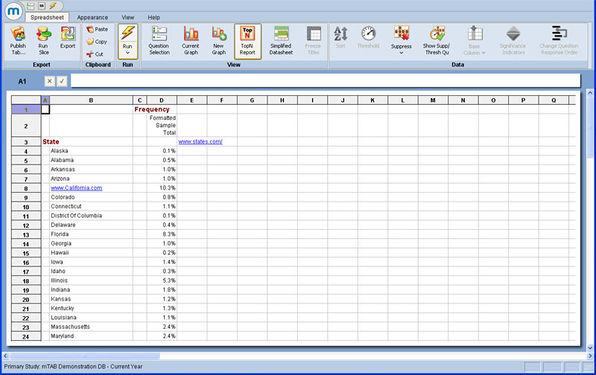Open the Simplified Datasheet view
Viewport: 596px width, 375px height.
[x=281, y=41]
